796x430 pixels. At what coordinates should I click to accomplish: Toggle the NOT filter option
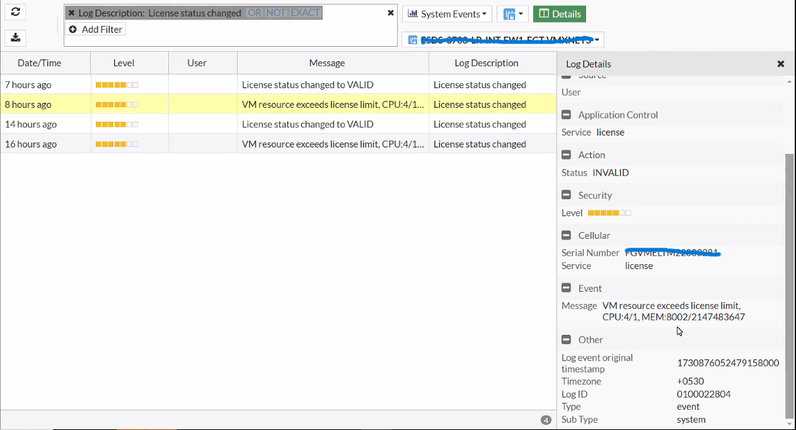pos(275,13)
